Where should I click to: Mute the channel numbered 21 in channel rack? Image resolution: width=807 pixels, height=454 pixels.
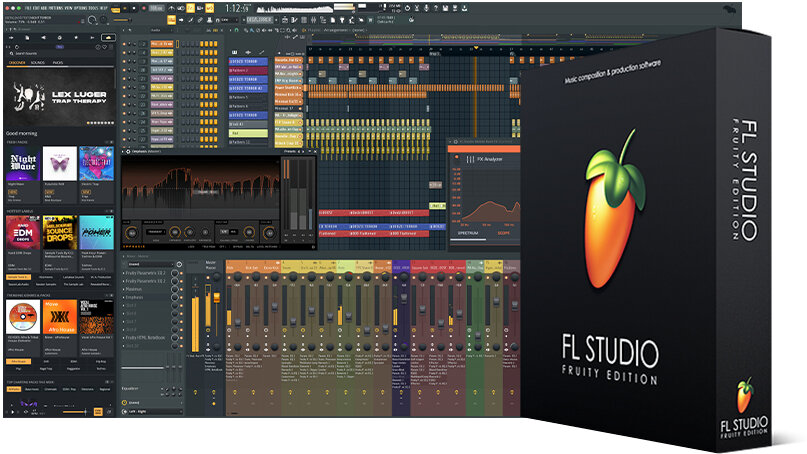pyautogui.click(x=124, y=79)
